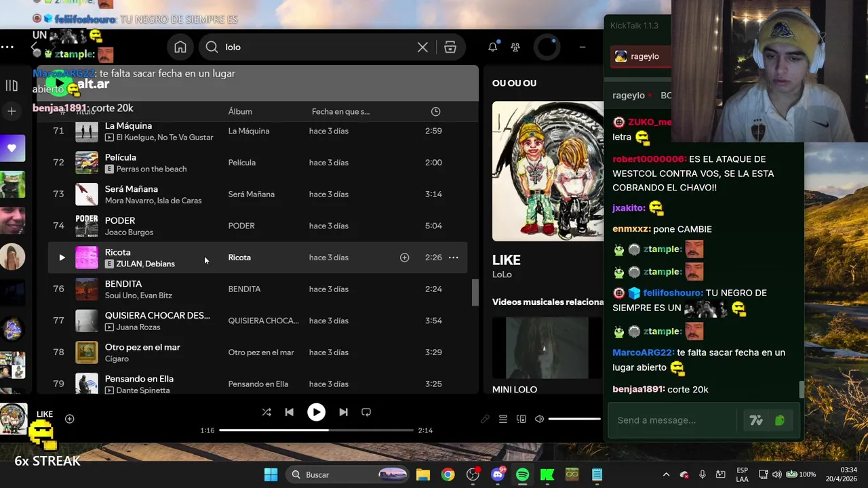
Task: Connect to a device
Action: [x=521, y=419]
